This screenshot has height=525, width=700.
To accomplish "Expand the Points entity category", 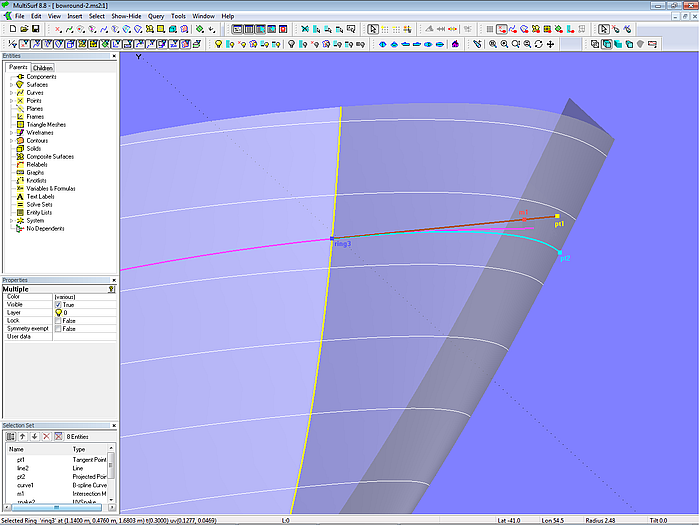I will pos(11,101).
